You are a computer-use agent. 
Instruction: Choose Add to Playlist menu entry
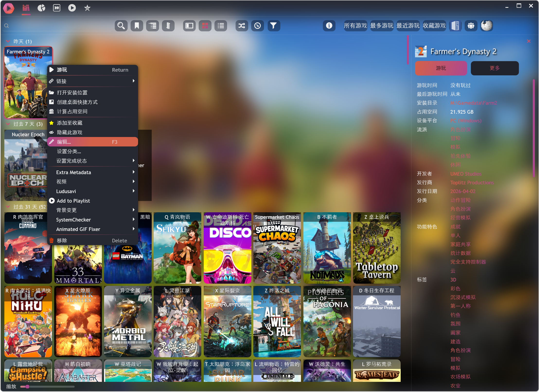93,201
